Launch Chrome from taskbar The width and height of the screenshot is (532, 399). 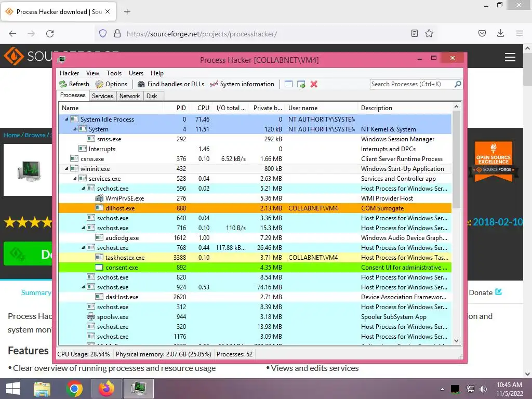(x=74, y=389)
